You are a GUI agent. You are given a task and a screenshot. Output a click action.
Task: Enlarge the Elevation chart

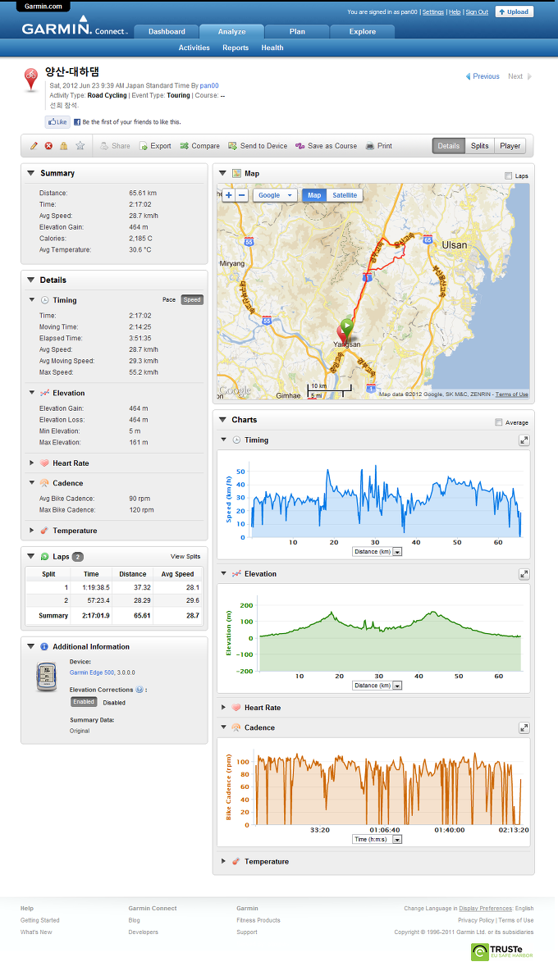(524, 574)
